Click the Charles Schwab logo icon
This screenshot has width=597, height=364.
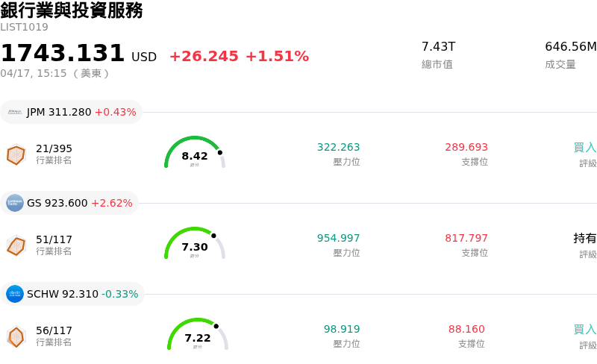[15, 294]
